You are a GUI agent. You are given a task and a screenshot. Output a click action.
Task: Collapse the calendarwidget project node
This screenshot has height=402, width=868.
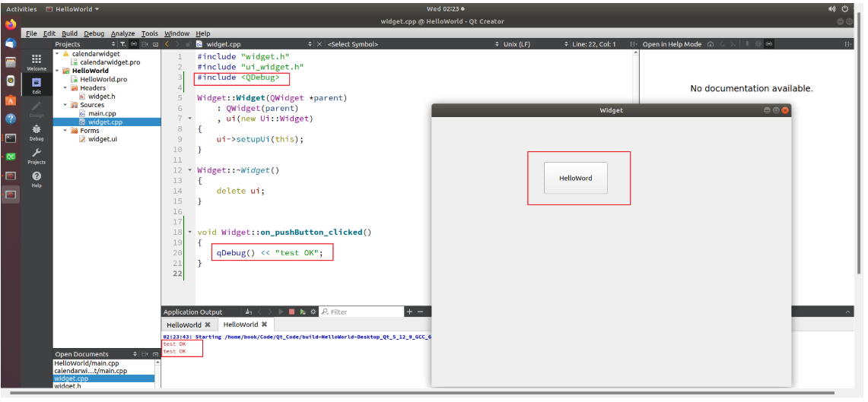pos(58,54)
